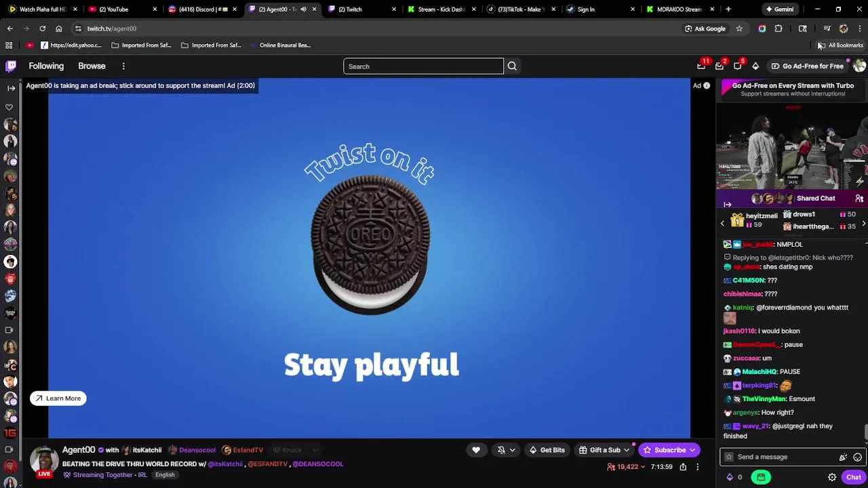Click the ad info icon

pyautogui.click(x=707, y=85)
